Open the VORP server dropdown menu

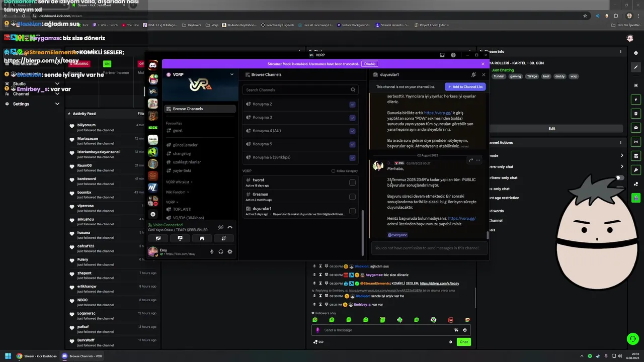coord(232,74)
